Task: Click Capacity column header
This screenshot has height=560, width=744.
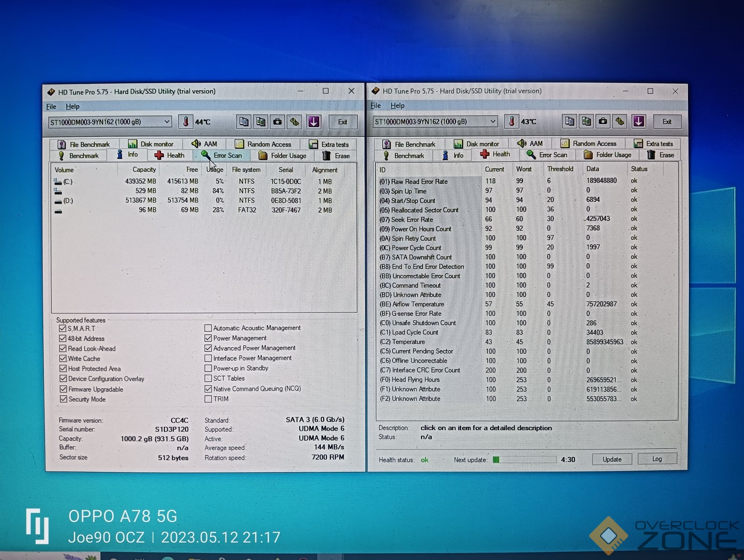Action: click(x=144, y=170)
